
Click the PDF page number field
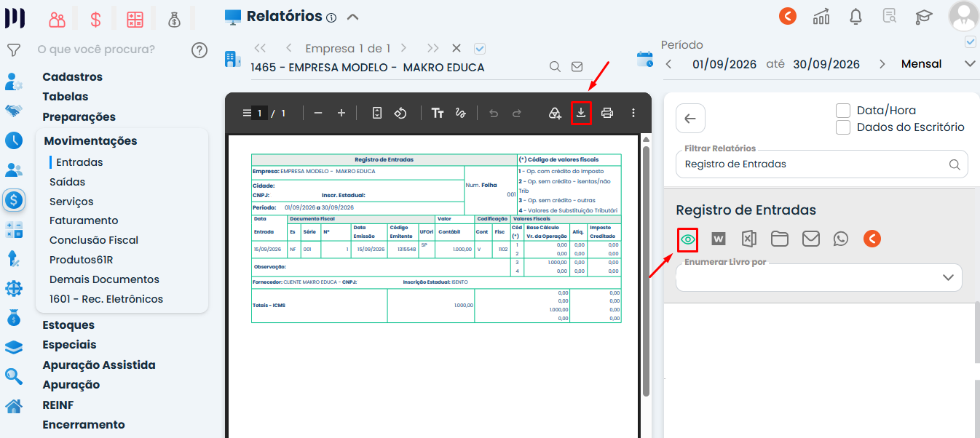259,113
